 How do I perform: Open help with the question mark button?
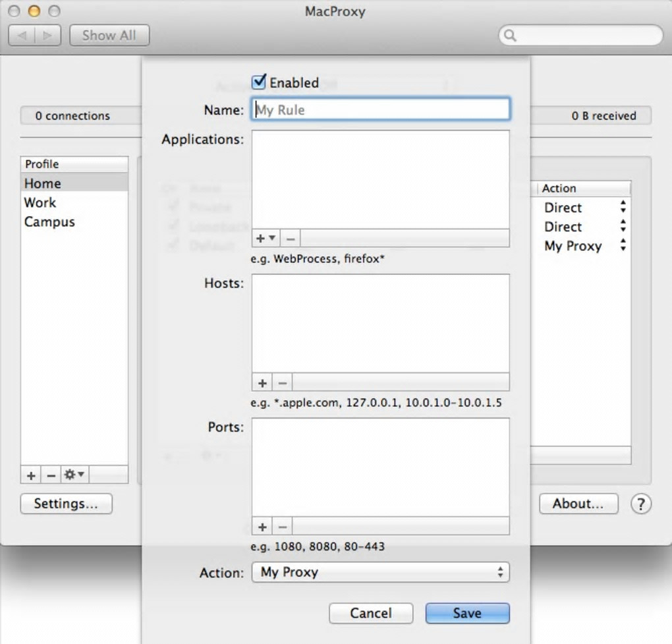(x=641, y=504)
